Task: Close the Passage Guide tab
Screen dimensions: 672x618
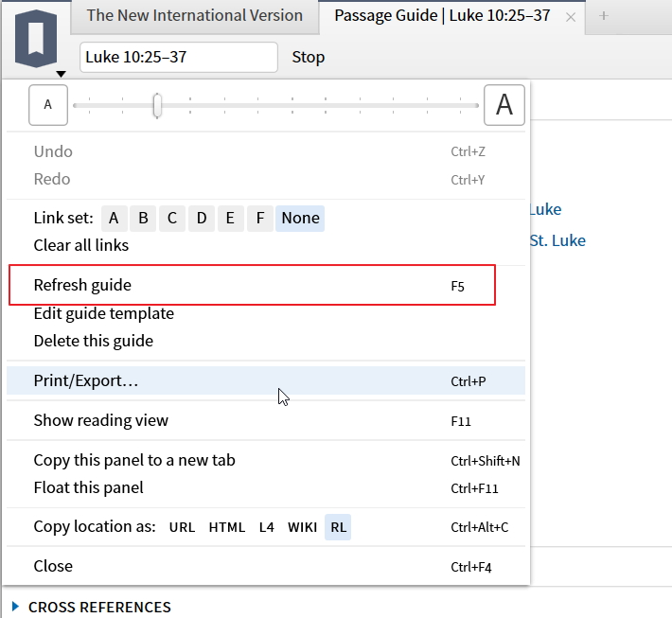Action: pyautogui.click(x=570, y=16)
